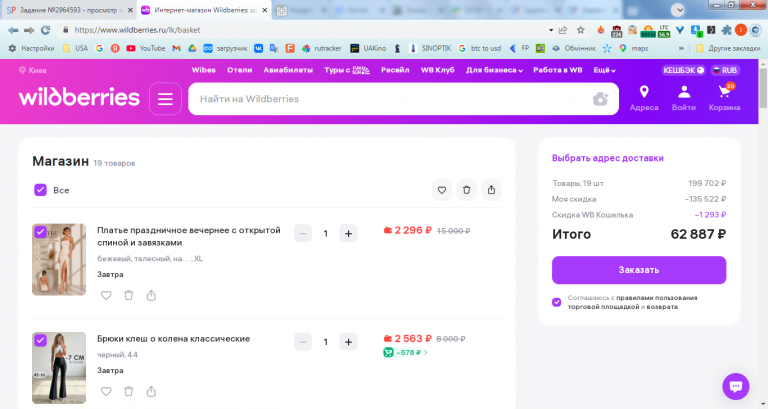
Task: Toggle agreement with marketplace rules checkbox
Action: (x=556, y=302)
